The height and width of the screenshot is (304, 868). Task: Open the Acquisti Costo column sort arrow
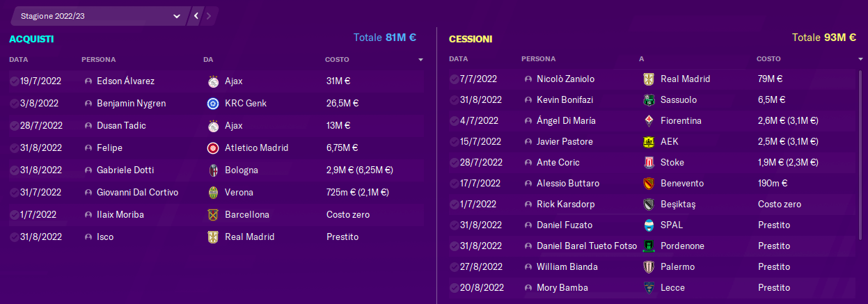pos(420,61)
